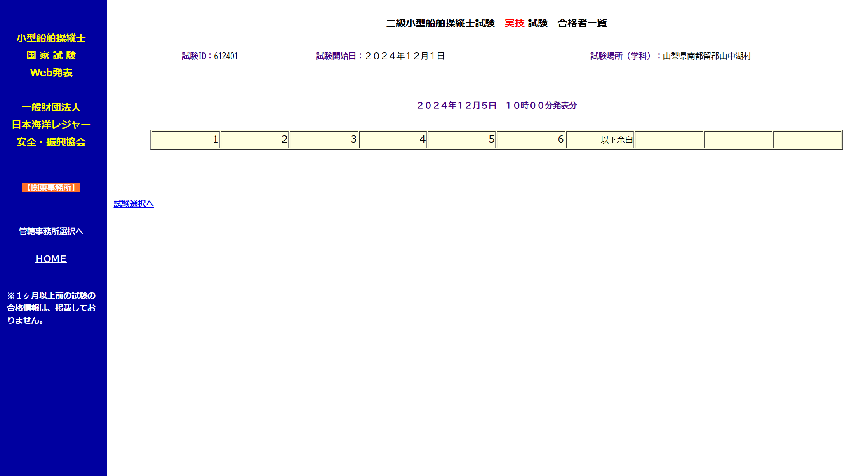868x476 pixels.
Task: Open the 管轄事務所選択へ link
Action: [50, 231]
